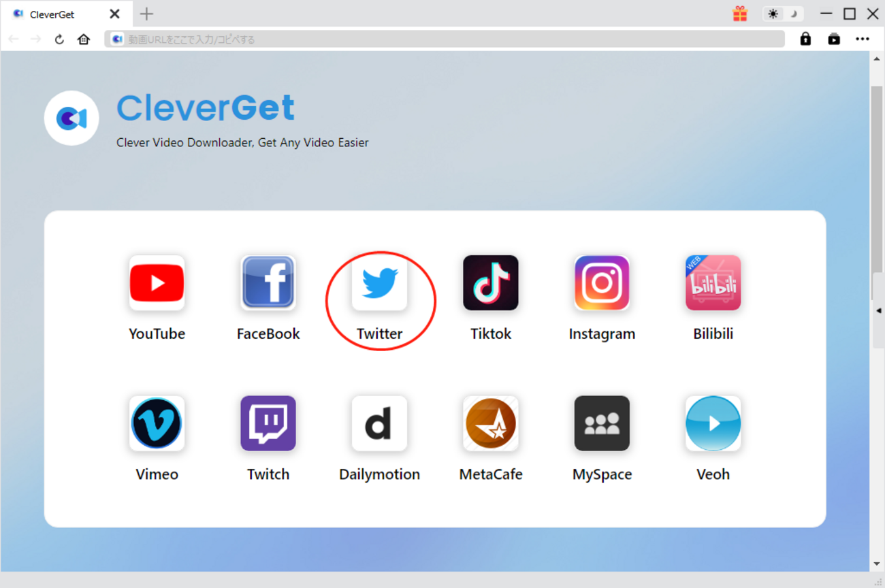Click the Bilibili label text
Screen dimensions: 885x588
tap(713, 334)
